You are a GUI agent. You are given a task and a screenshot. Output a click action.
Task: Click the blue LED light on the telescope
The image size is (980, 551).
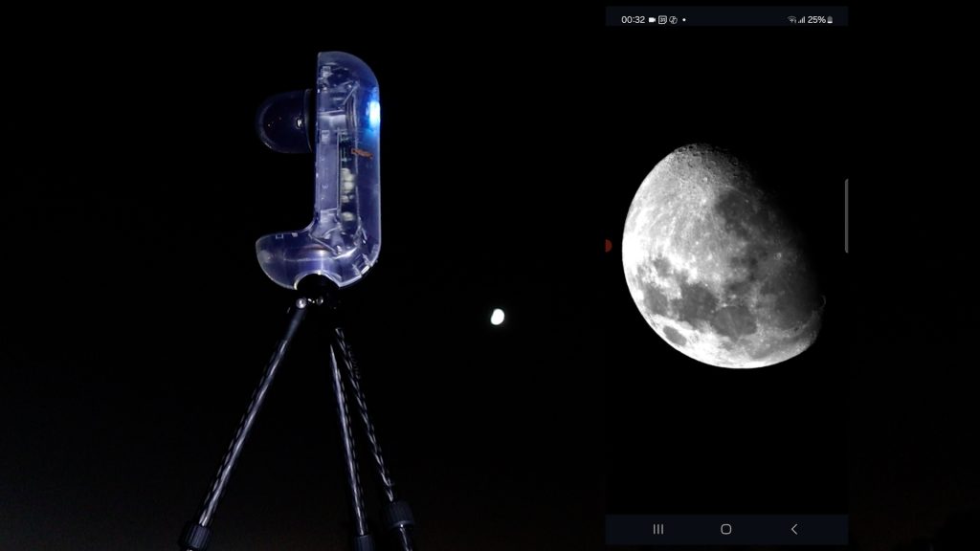372,113
